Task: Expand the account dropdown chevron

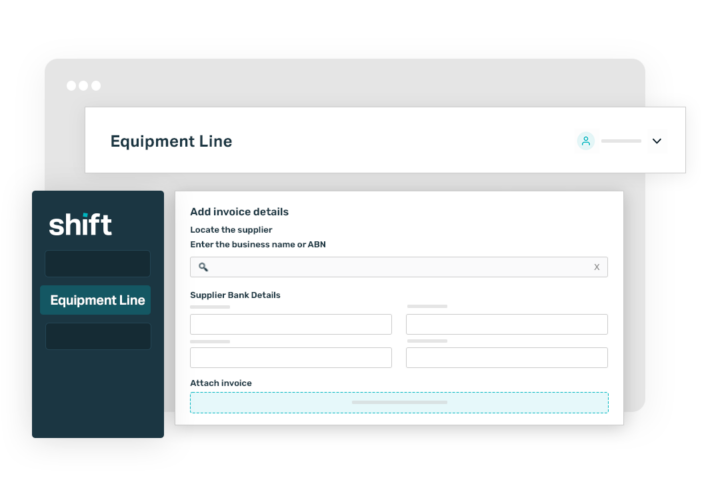Action: pyautogui.click(x=657, y=141)
